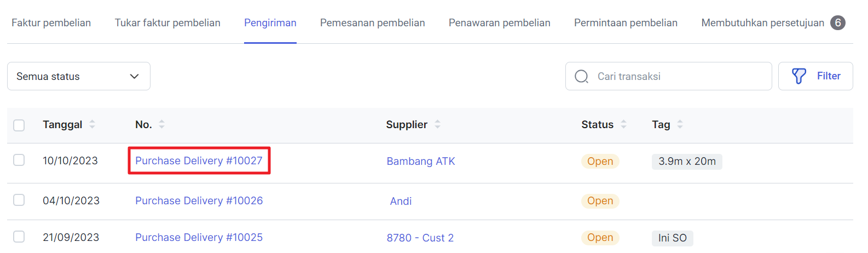The width and height of the screenshot is (868, 253).
Task: Open the Semua status dropdown
Action: click(79, 76)
